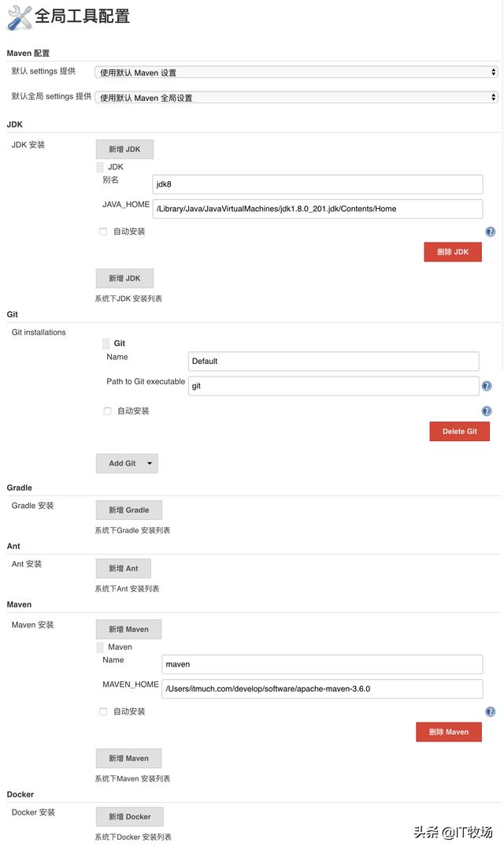Open help icon beside Maven 自动安装
Image resolution: width=504 pixels, height=850 pixels.
490,712
